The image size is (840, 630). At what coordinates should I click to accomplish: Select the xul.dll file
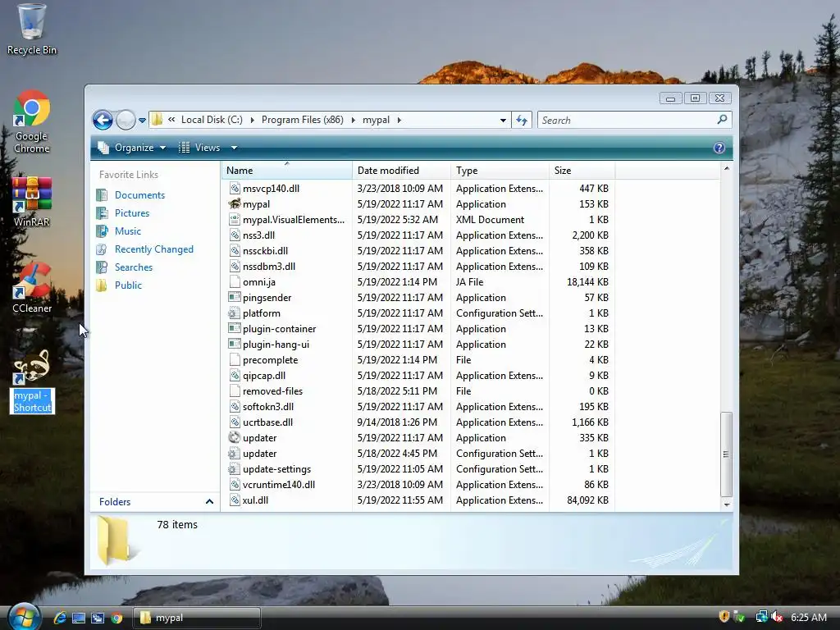pos(255,500)
